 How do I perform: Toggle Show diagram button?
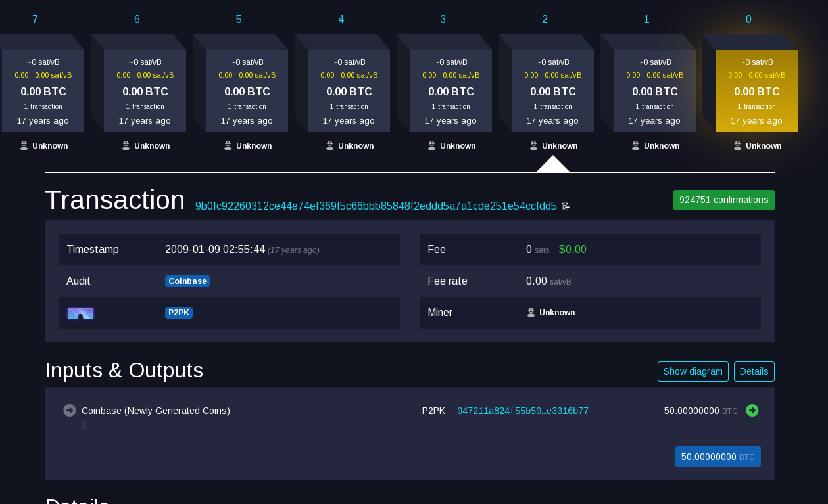click(693, 371)
